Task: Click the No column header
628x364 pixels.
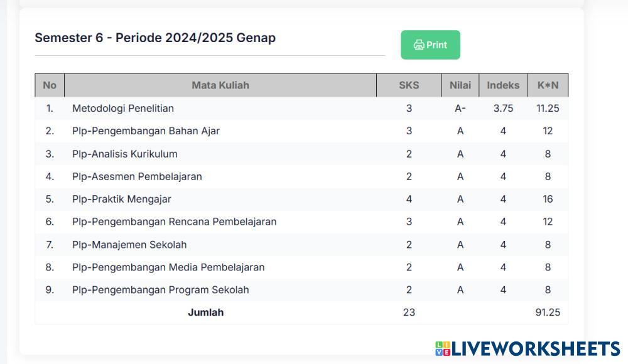Action: click(50, 85)
